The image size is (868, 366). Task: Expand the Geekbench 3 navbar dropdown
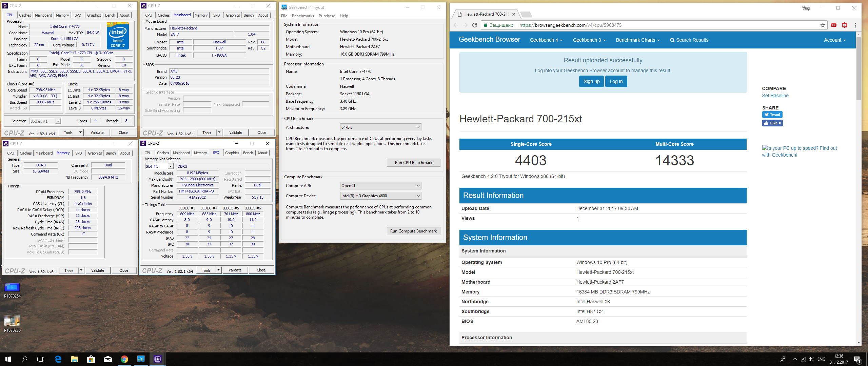[589, 40]
